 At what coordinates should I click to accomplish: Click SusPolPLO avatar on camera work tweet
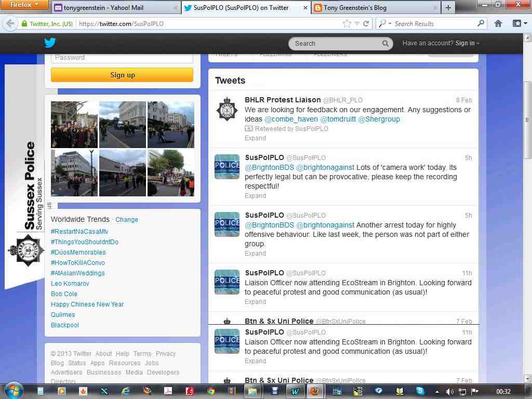tap(227, 167)
